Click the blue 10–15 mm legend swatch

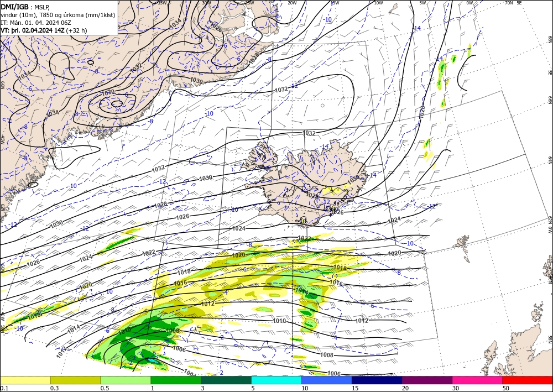327,380
